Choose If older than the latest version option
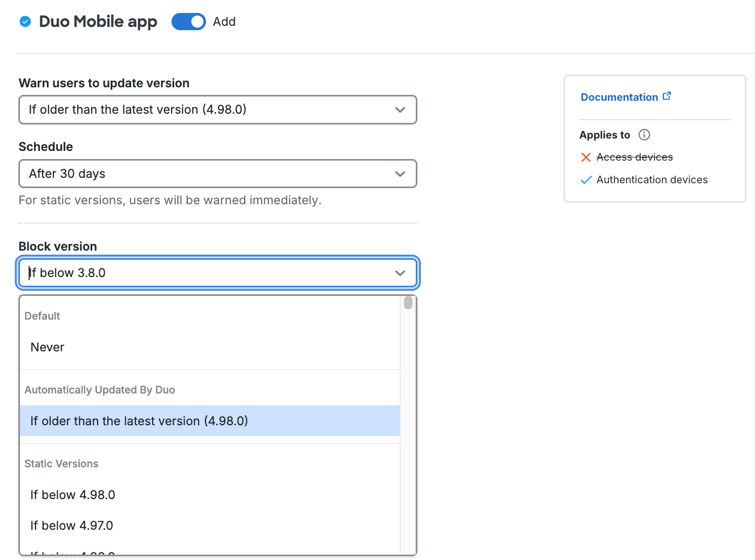 point(139,421)
